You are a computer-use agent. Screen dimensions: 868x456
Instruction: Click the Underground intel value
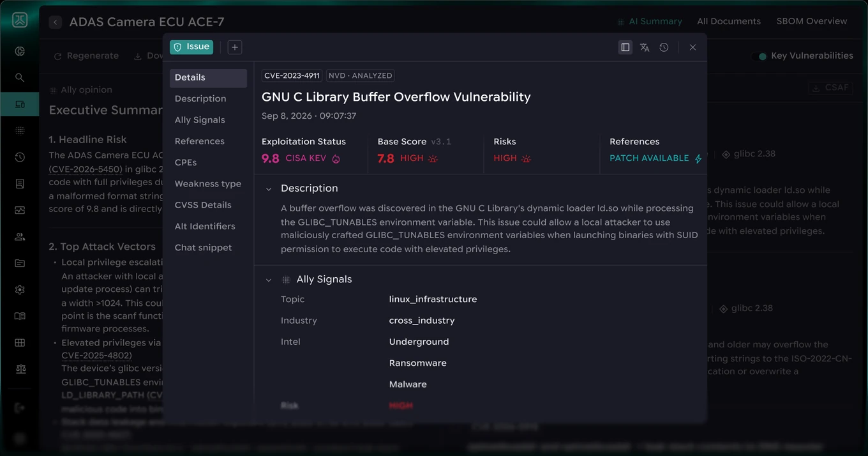click(419, 342)
